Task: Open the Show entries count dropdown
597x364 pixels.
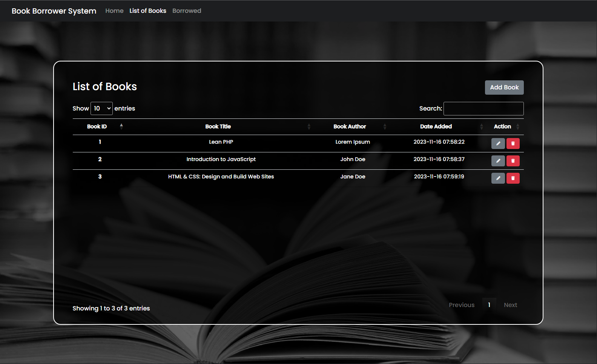Action: [101, 109]
